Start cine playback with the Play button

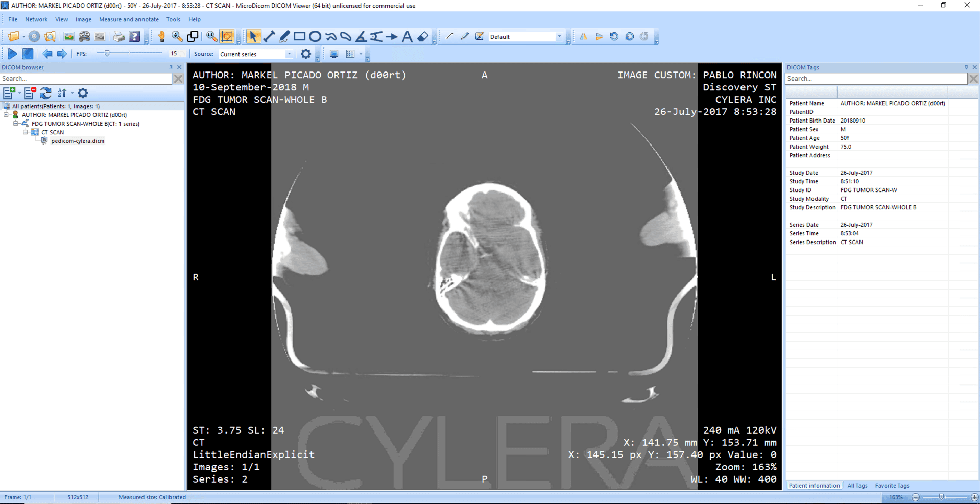(12, 53)
